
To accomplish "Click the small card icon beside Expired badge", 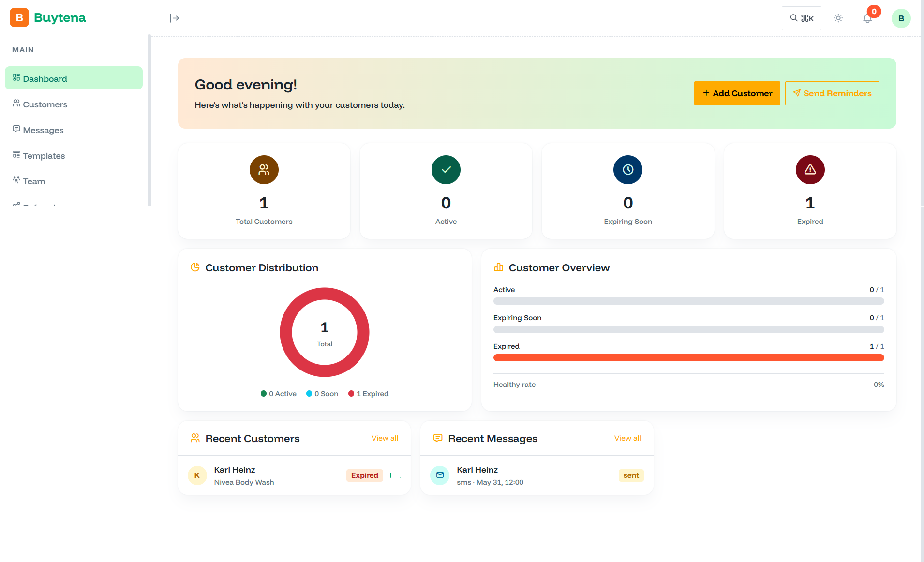I will coord(396,475).
